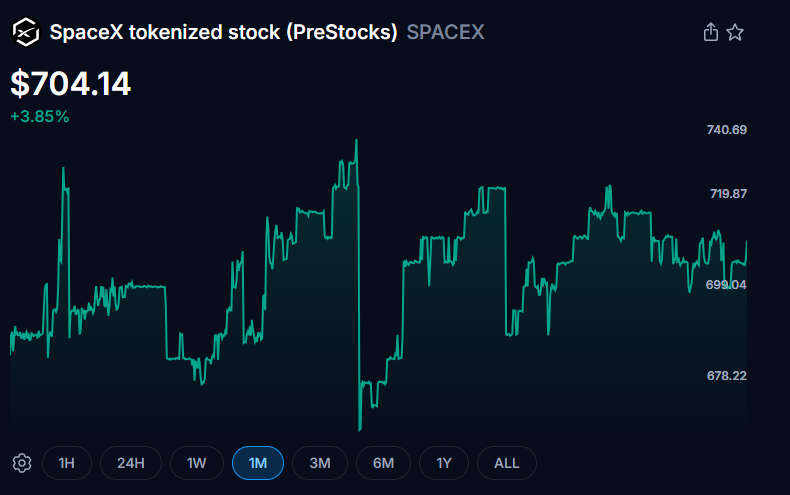Select the 1M range button
The width and height of the screenshot is (790, 495).
258,463
